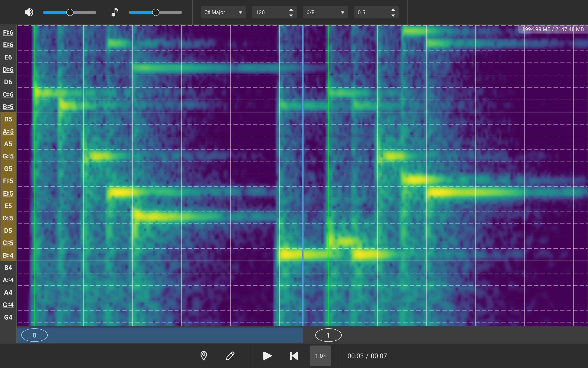This screenshot has width=588, height=368.
Task: Click the E6 piano key label
Action: coord(8,57)
